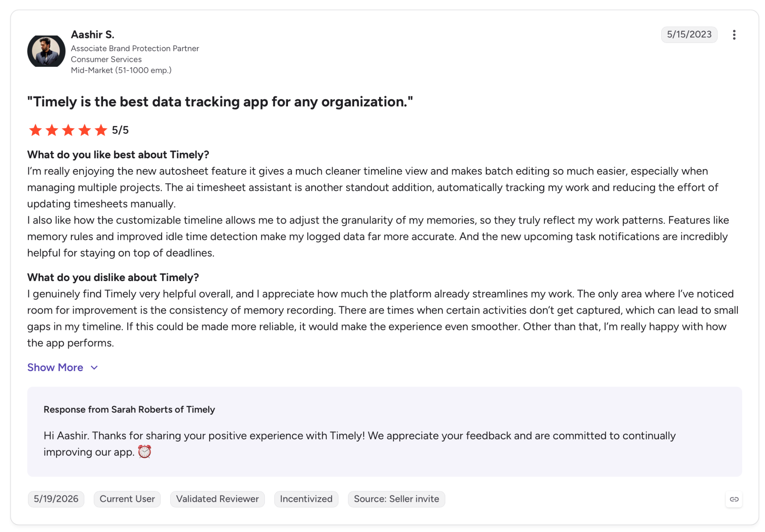The image size is (765, 532).
Task: Click the Source: Seller invite tag
Action: (396, 499)
